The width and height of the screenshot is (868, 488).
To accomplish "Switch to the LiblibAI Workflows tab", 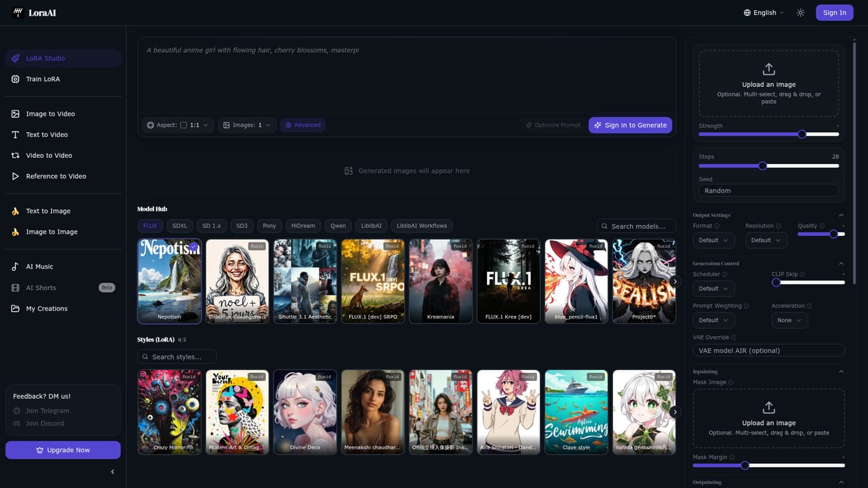I will pos(422,226).
